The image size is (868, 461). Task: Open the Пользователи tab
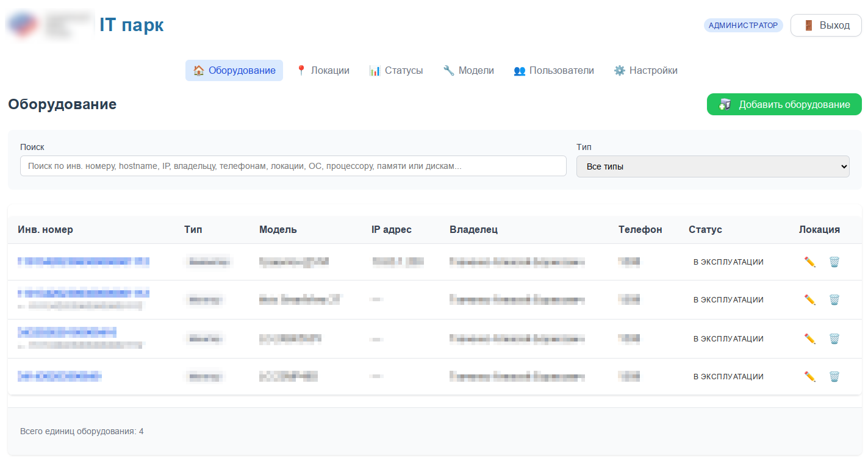coord(554,71)
